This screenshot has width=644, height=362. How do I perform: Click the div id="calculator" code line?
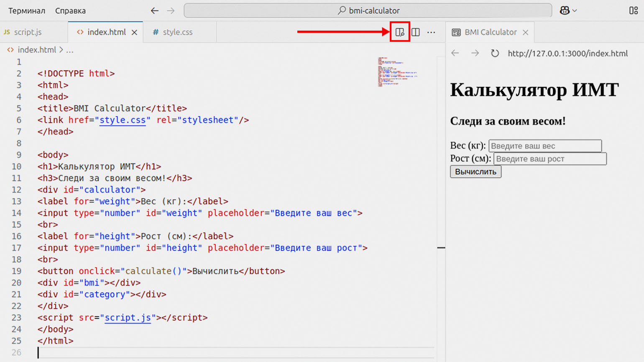click(x=92, y=190)
